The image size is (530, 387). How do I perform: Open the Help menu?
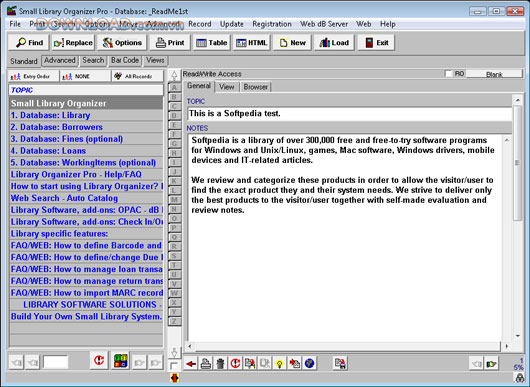[x=388, y=24]
